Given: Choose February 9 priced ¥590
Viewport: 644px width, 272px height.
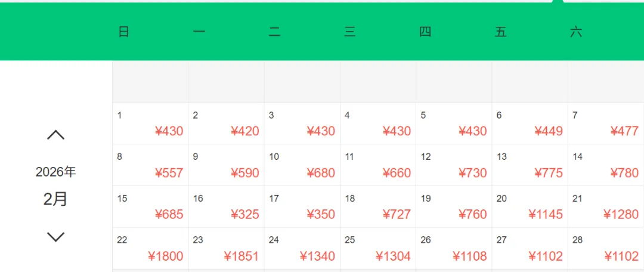Looking at the screenshot, I should click(x=226, y=165).
